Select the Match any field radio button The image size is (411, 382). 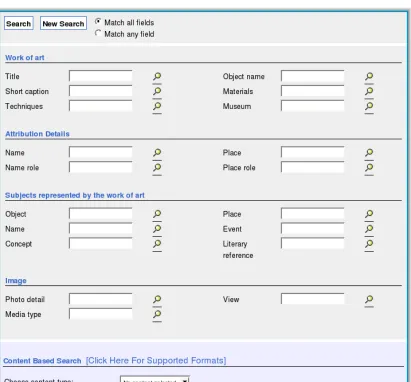[98, 33]
